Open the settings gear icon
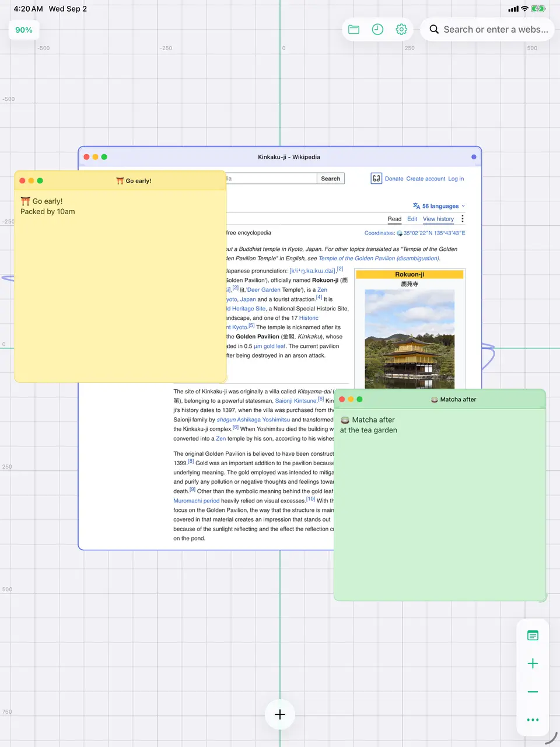 click(401, 29)
